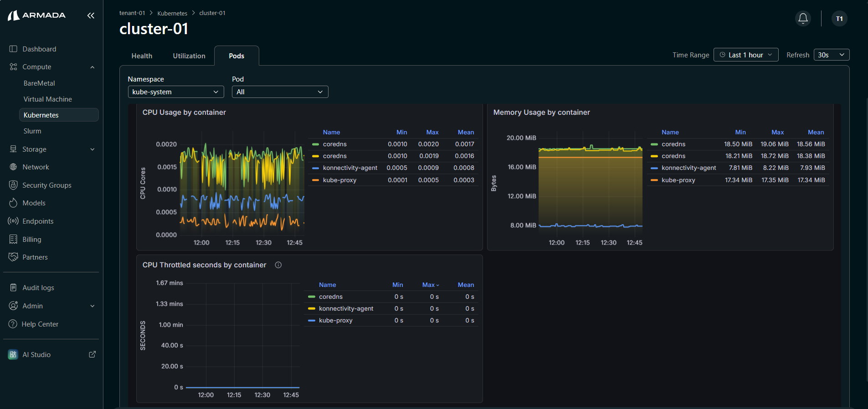Viewport: 868px width, 409px height.
Task: Expand the Admin section chevron
Action: 92,306
